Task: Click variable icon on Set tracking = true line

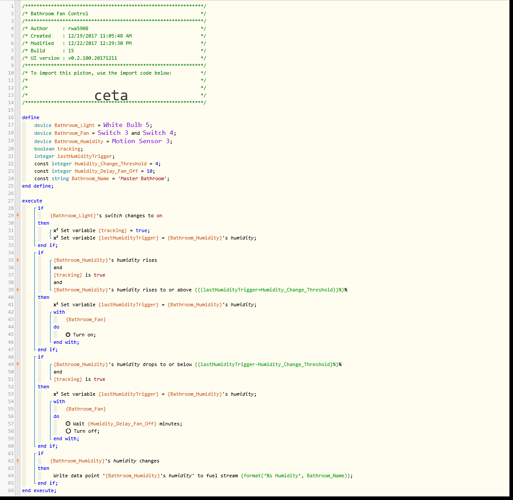Action: (x=56, y=230)
